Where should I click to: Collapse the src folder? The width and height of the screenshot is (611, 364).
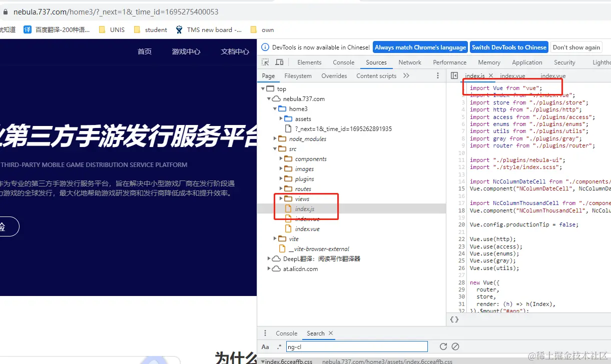pos(274,148)
